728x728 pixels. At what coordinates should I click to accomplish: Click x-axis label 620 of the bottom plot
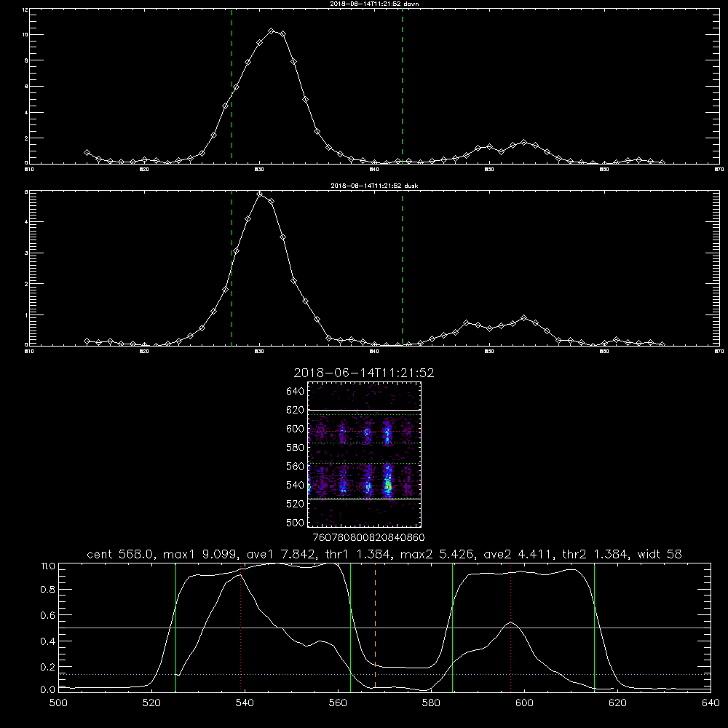(x=617, y=703)
